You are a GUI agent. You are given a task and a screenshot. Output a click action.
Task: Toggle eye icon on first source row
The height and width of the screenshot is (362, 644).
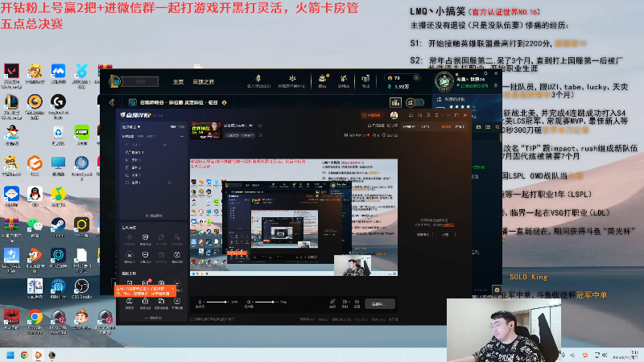(x=165, y=145)
